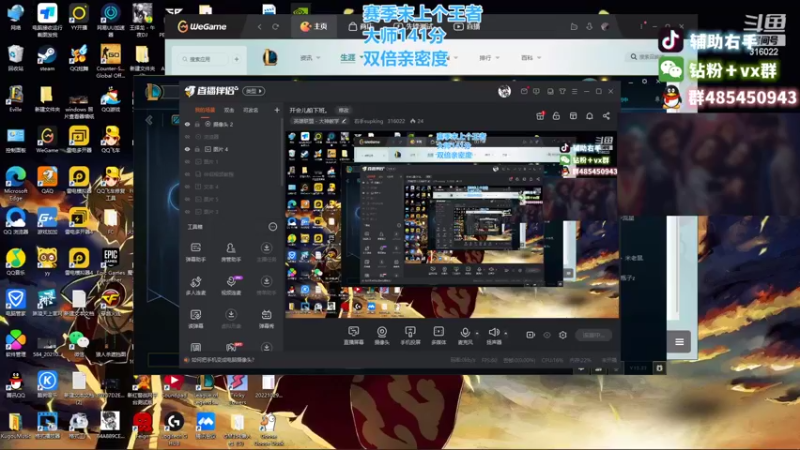Open the 弹幕助手 danmaku assistant tool

[x=195, y=252]
